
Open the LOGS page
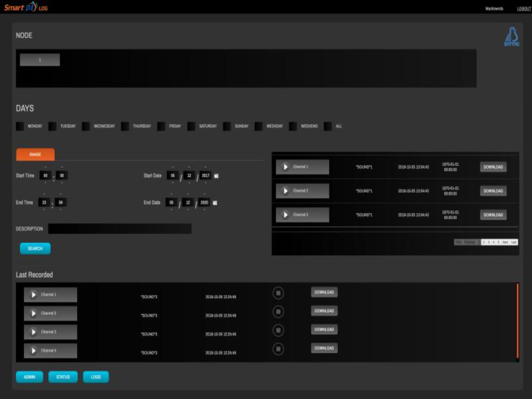click(96, 377)
